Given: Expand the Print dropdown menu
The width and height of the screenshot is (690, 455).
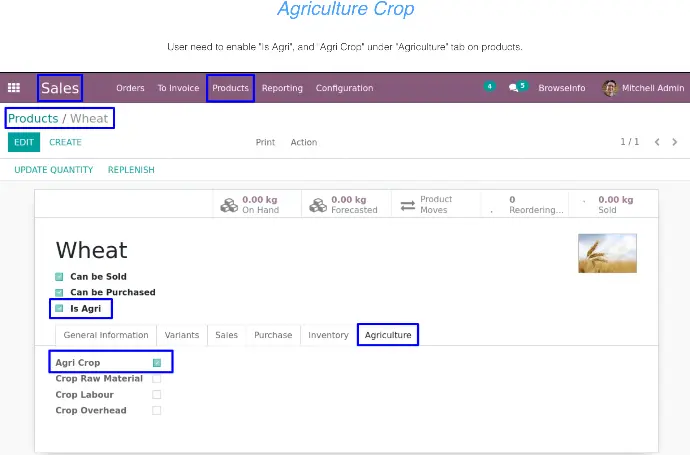Looking at the screenshot, I should coord(265,142).
